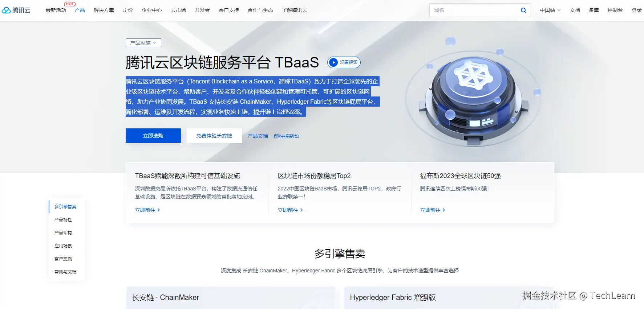Click the 福布斯2023全球区块链50强 heading
Image resolution: width=644 pixels, height=309 pixels.
(x=461, y=176)
